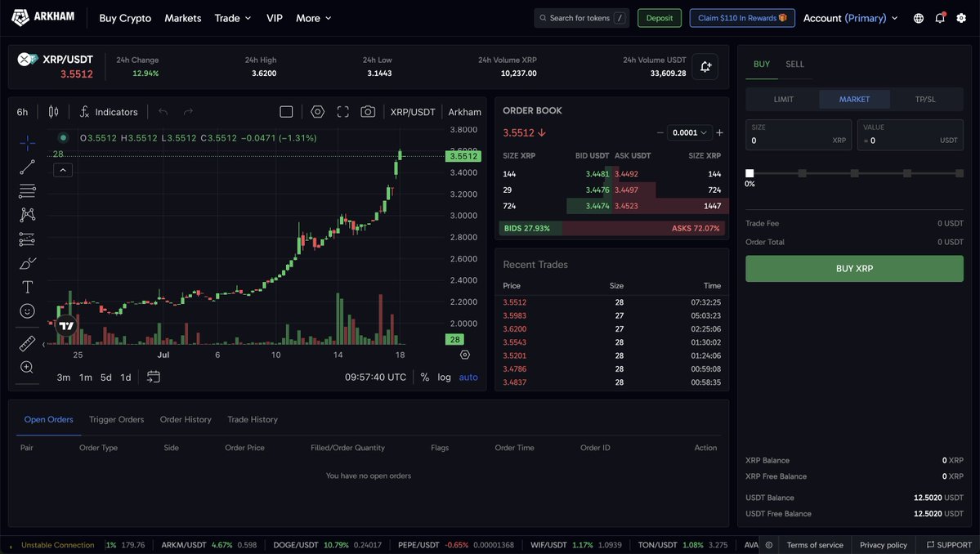Open the price axis settings gear
The height and width of the screenshot is (554, 980).
(464, 355)
